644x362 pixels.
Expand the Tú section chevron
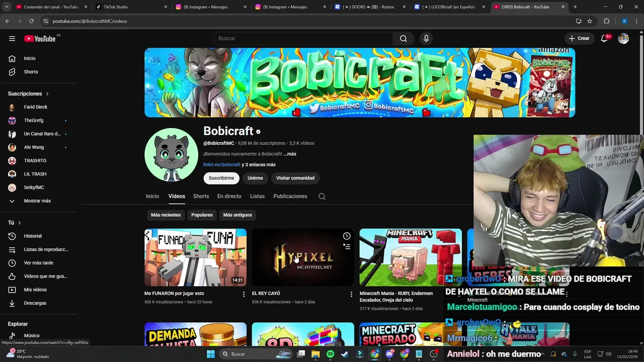click(x=20, y=223)
